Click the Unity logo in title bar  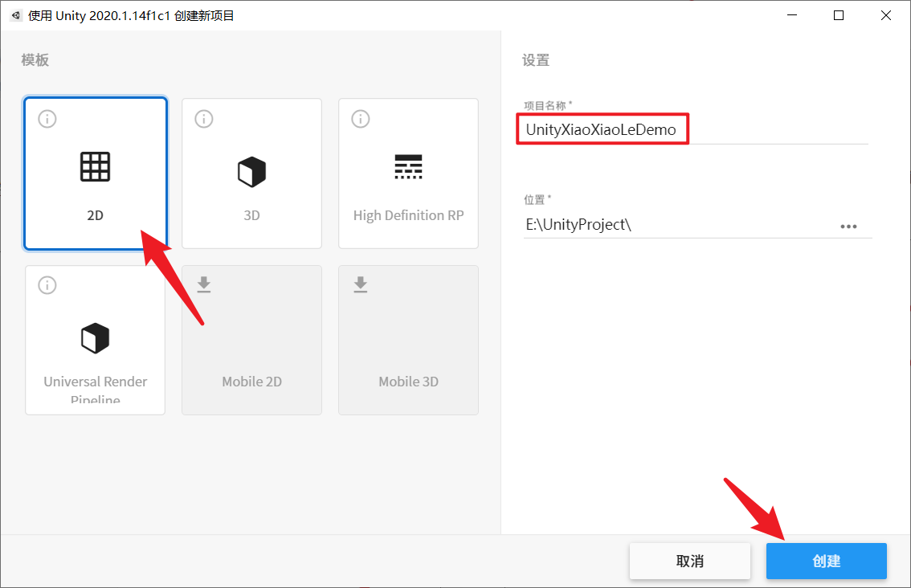16,16
